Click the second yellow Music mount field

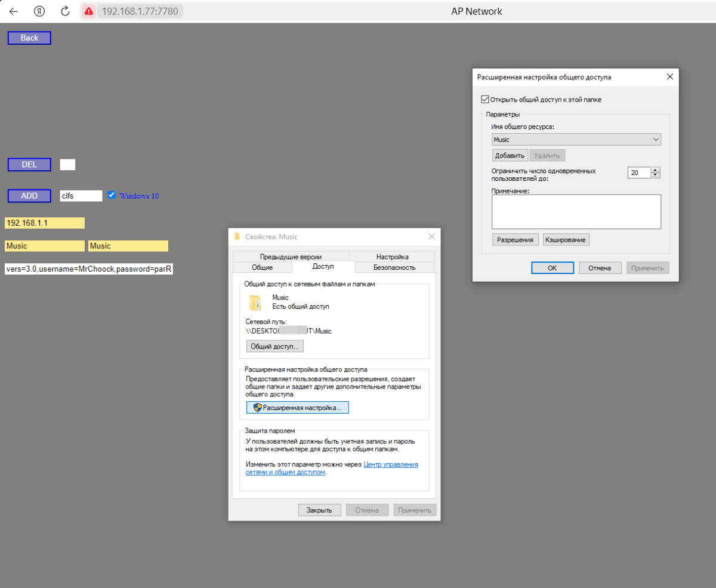point(128,246)
